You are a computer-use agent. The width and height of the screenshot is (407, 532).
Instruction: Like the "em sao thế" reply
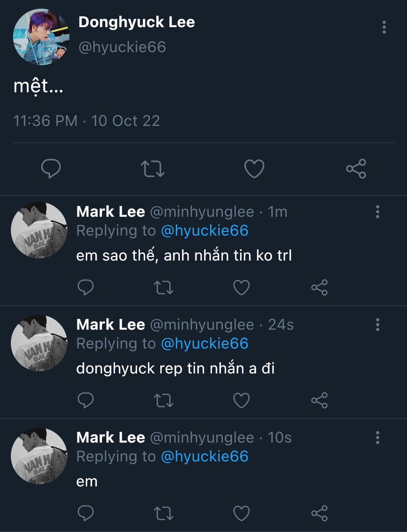pyautogui.click(x=241, y=288)
